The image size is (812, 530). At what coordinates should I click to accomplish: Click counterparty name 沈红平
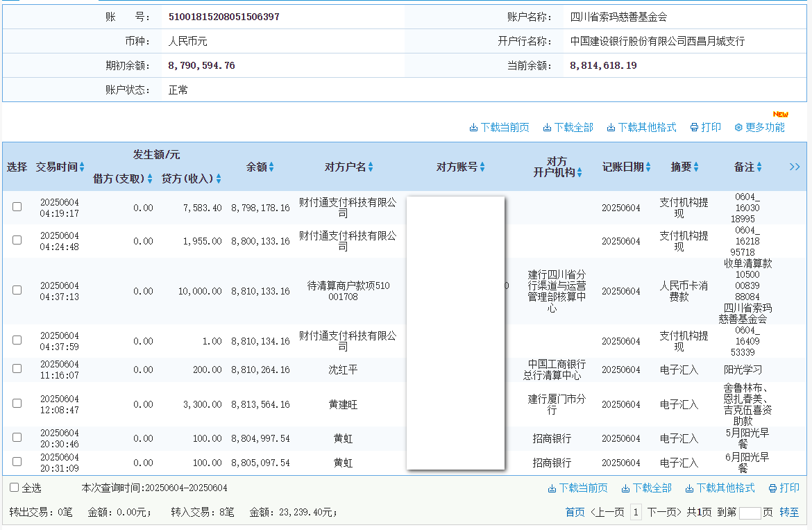343,370
